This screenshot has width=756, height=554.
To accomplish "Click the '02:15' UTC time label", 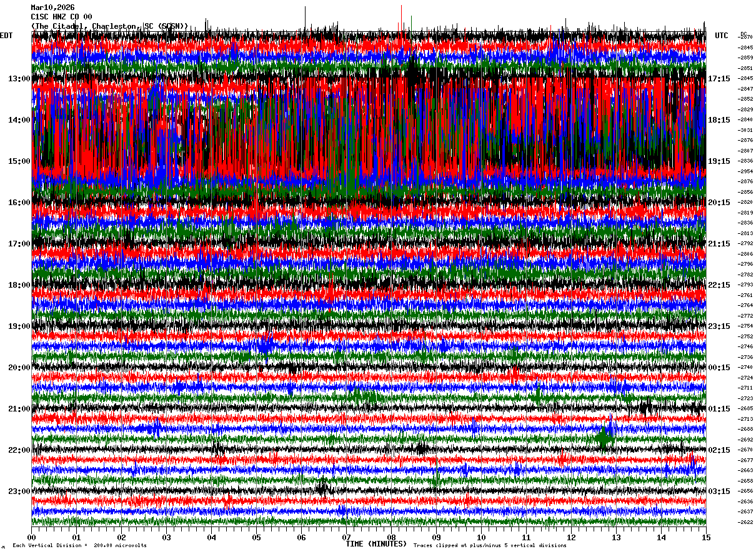I will pos(719,450).
